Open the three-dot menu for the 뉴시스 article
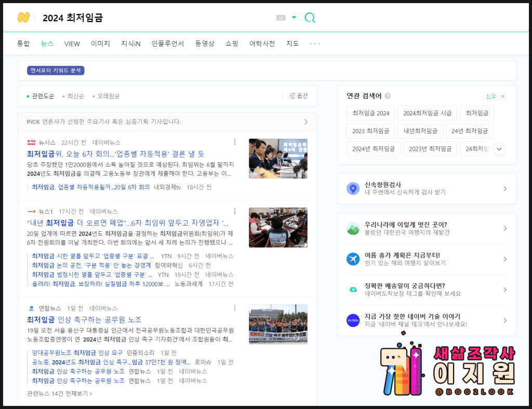532x409 pixels. pos(235,142)
